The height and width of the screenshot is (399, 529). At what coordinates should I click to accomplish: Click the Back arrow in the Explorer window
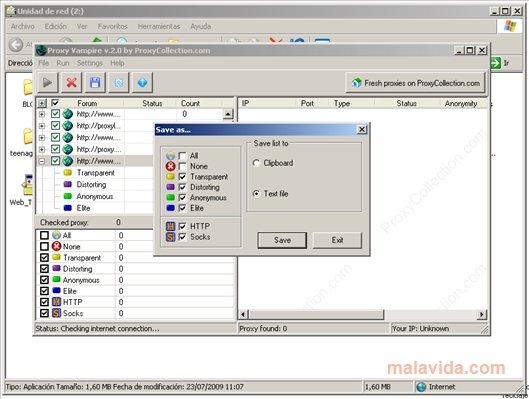[16, 45]
